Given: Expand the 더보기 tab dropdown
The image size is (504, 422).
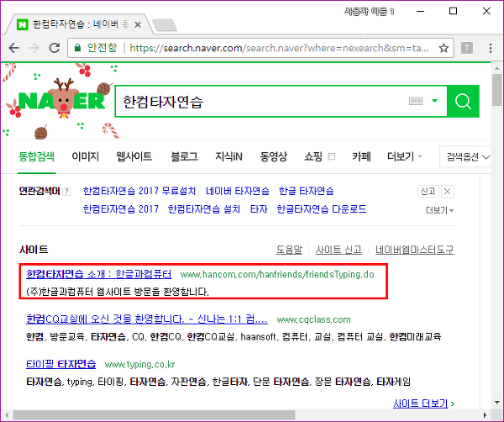Looking at the screenshot, I should (404, 156).
